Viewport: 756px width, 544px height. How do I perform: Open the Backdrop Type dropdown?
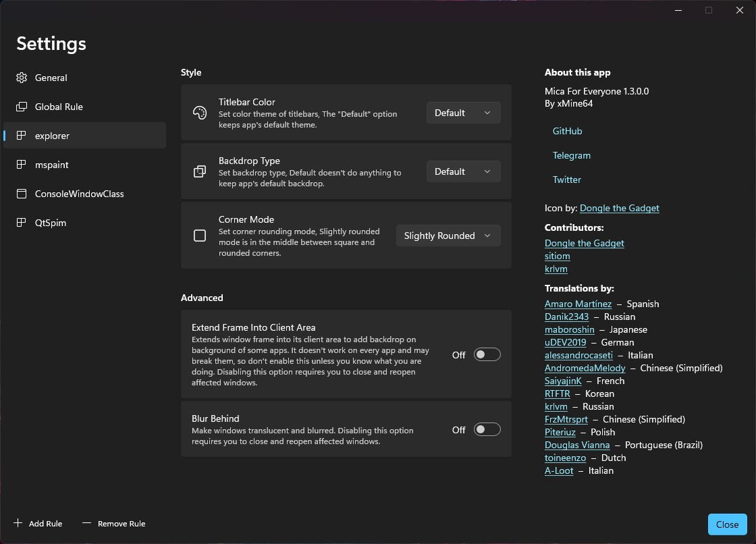tap(463, 171)
